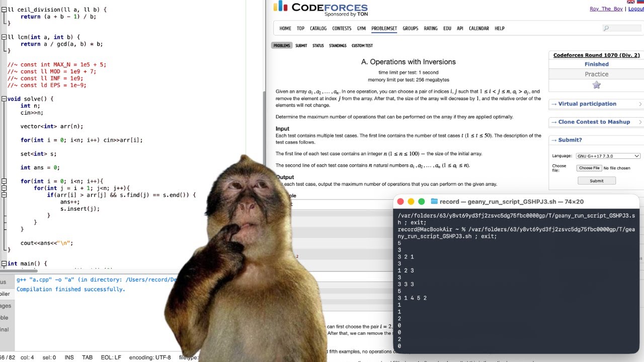Collapse the int main() fold marker

(x=4, y=263)
